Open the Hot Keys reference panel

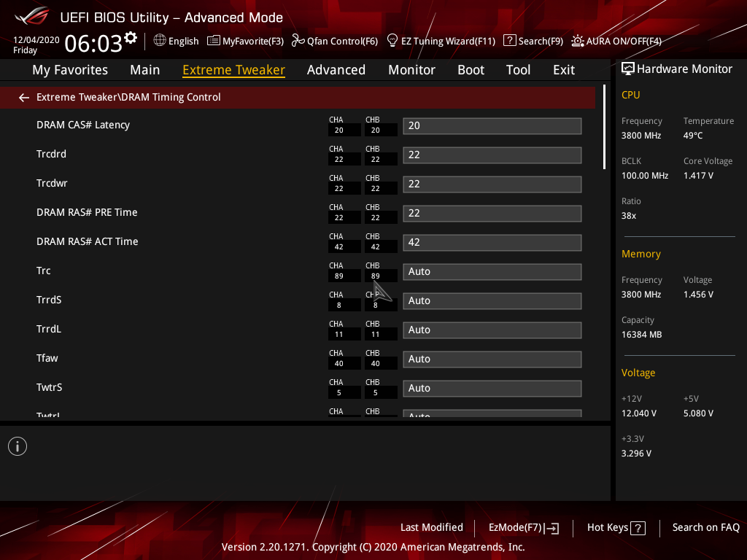pyautogui.click(x=616, y=527)
